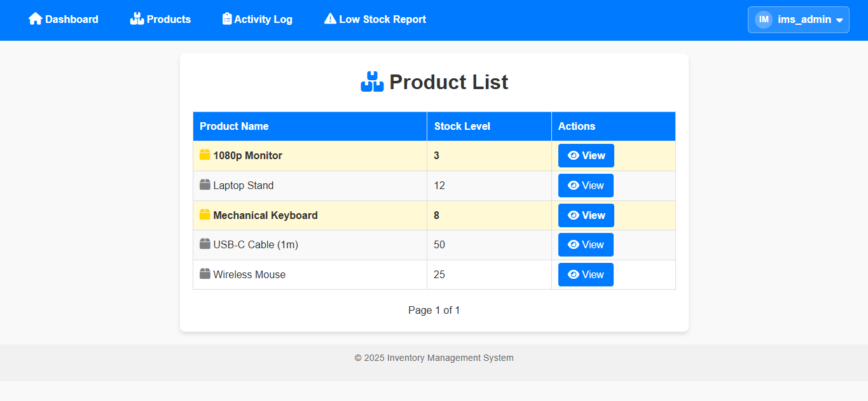Click the Stock Level column header
Viewport: 868px width, 401px height.
[462, 126]
